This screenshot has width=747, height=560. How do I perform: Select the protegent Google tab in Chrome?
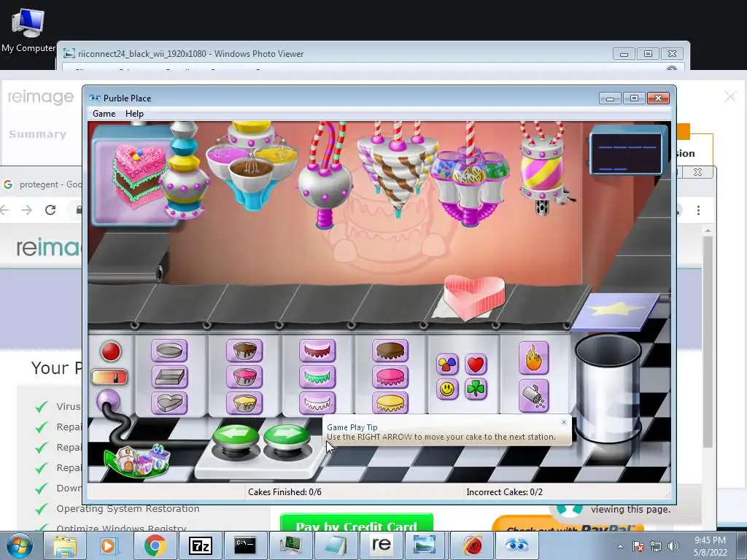pyautogui.click(x=42, y=184)
